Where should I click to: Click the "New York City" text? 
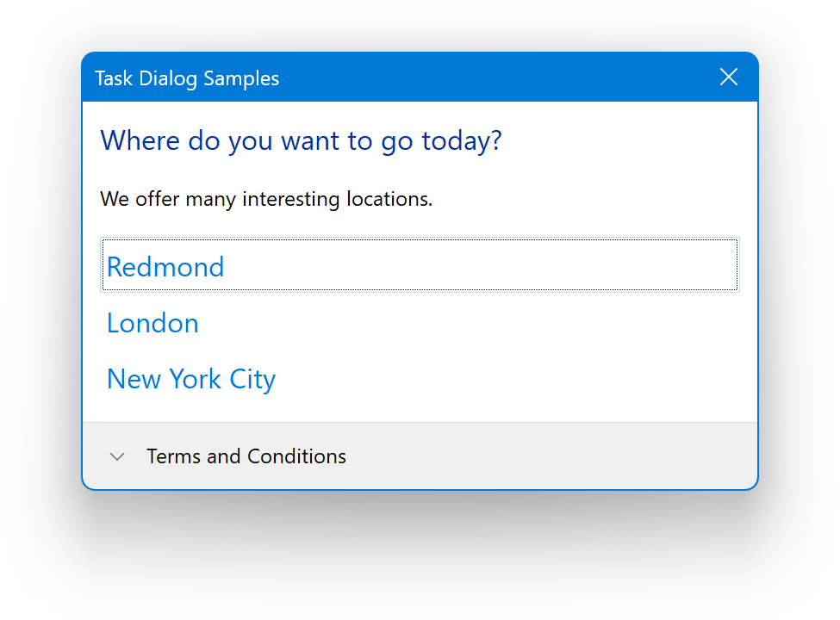(x=190, y=379)
